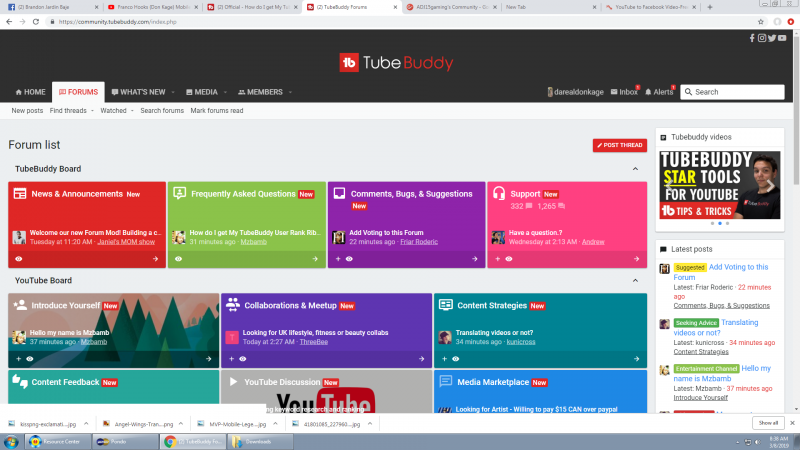Click the arrow icon on Collaborations & Meetup card
The height and width of the screenshot is (450, 800).
(423, 358)
